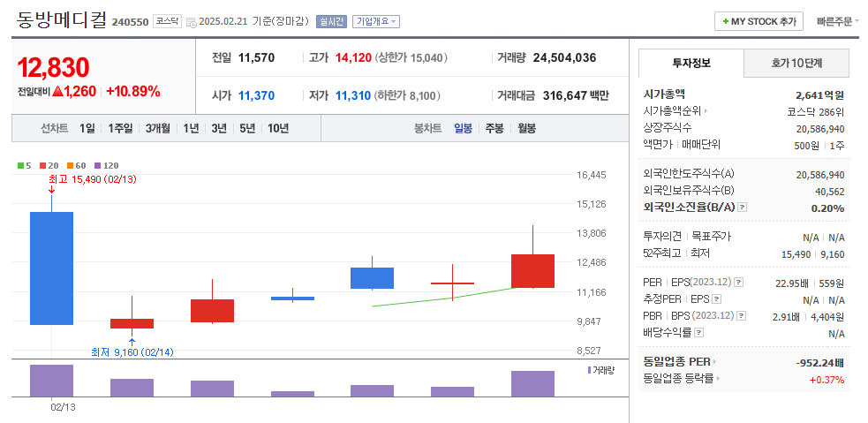Expand the 기업개요 dropdown
Image resolution: width=868 pixels, height=423 pixels.
click(x=376, y=21)
